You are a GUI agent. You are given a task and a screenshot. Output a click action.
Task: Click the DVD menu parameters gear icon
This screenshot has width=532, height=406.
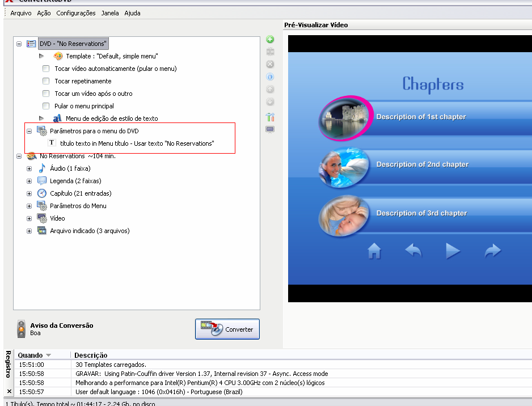[x=42, y=131]
